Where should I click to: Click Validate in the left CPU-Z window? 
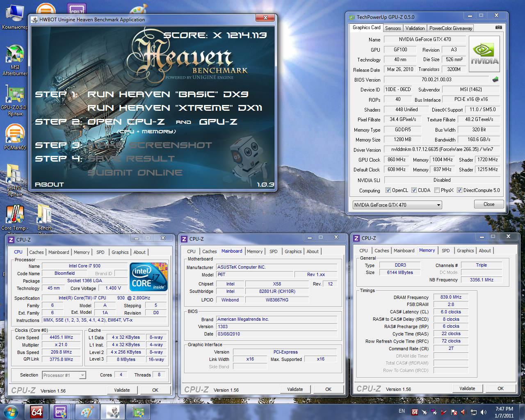pos(122,390)
